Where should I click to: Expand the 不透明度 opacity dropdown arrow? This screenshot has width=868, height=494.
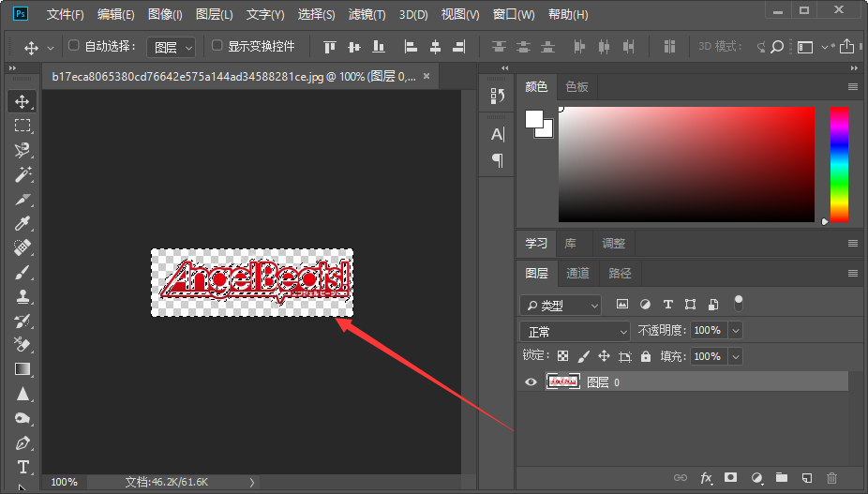[735, 331]
